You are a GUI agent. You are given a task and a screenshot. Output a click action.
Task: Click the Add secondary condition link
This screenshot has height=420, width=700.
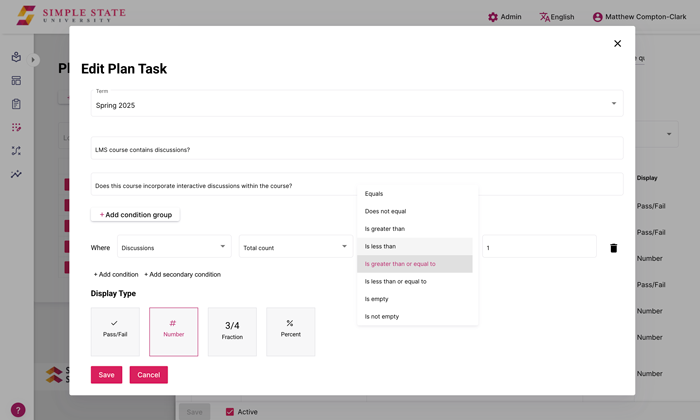click(183, 274)
